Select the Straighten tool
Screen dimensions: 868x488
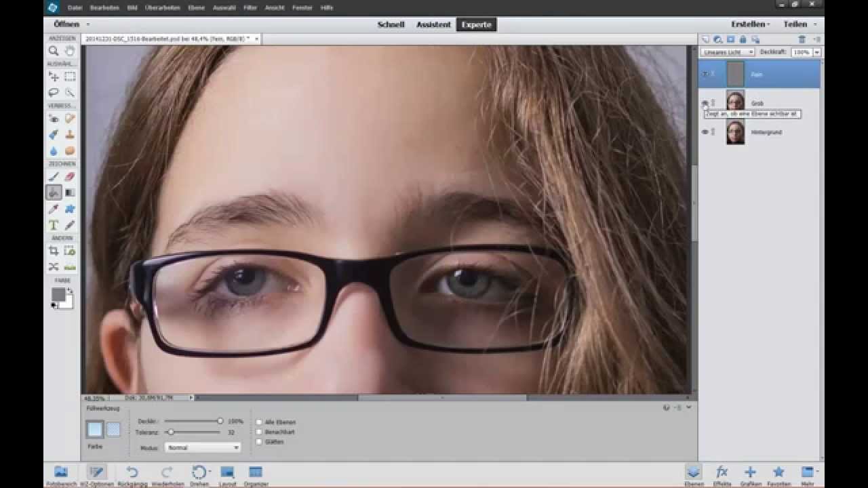pyautogui.click(x=69, y=266)
